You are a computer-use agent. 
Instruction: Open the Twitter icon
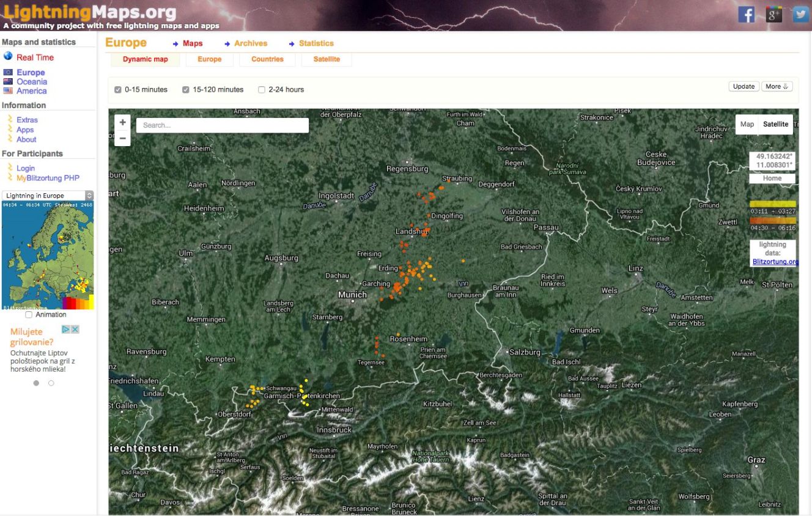click(801, 14)
